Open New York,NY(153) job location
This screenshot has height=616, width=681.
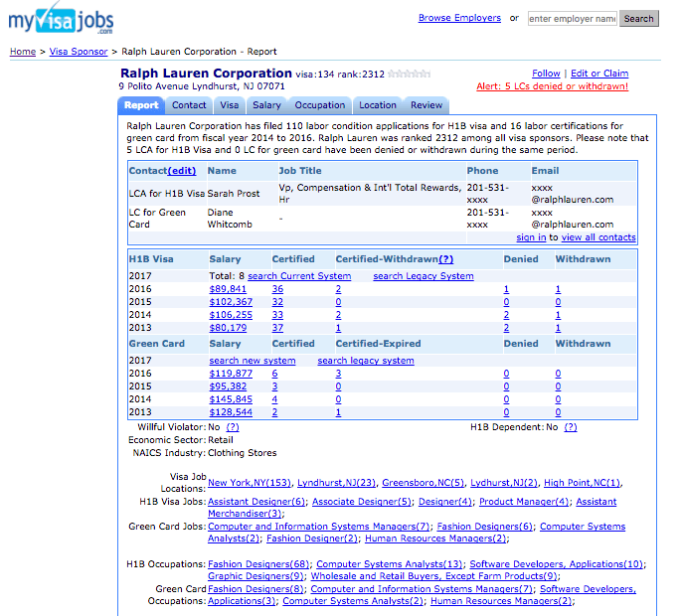pyautogui.click(x=250, y=483)
